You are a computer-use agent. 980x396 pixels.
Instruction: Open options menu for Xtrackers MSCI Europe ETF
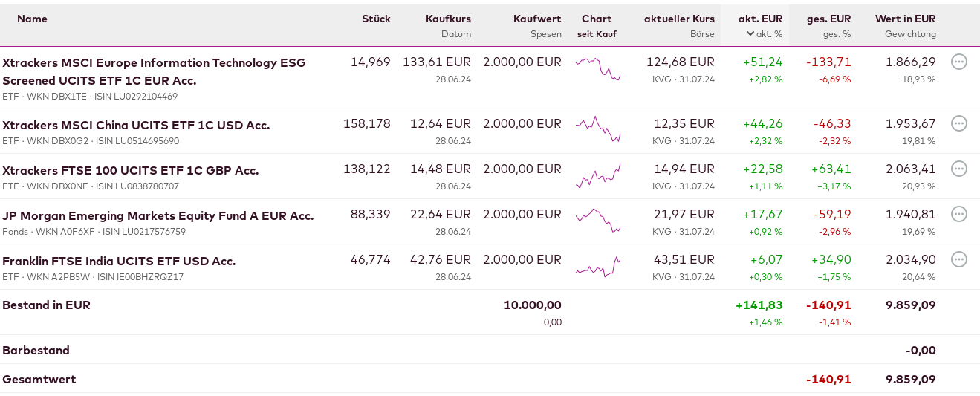coord(959,62)
